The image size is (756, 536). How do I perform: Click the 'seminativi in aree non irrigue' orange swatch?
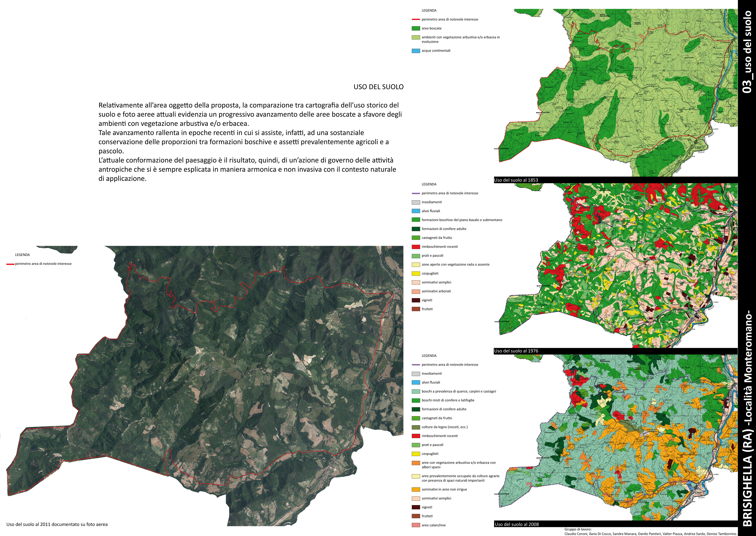416,489
